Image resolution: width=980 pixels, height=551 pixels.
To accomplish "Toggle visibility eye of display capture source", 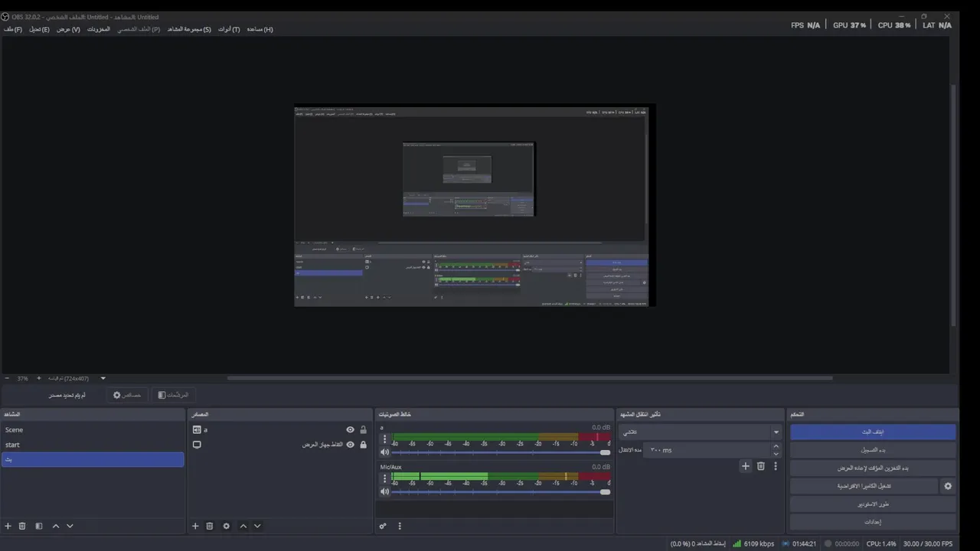I will point(350,445).
